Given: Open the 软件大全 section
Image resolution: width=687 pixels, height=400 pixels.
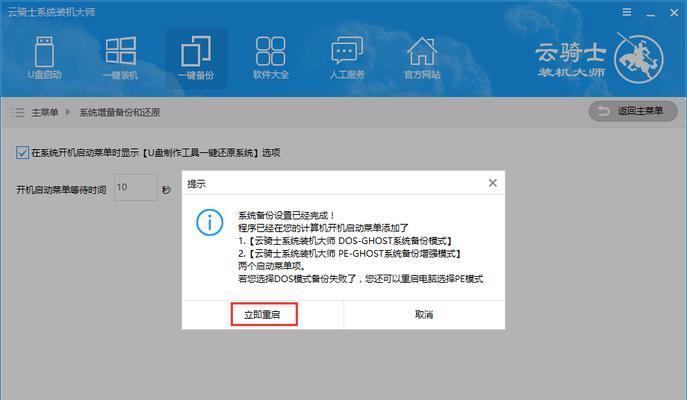Looking at the screenshot, I should tap(271, 58).
